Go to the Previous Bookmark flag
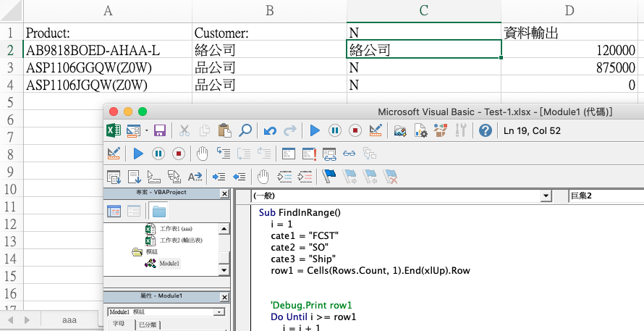644x331 pixels. pos(370,177)
